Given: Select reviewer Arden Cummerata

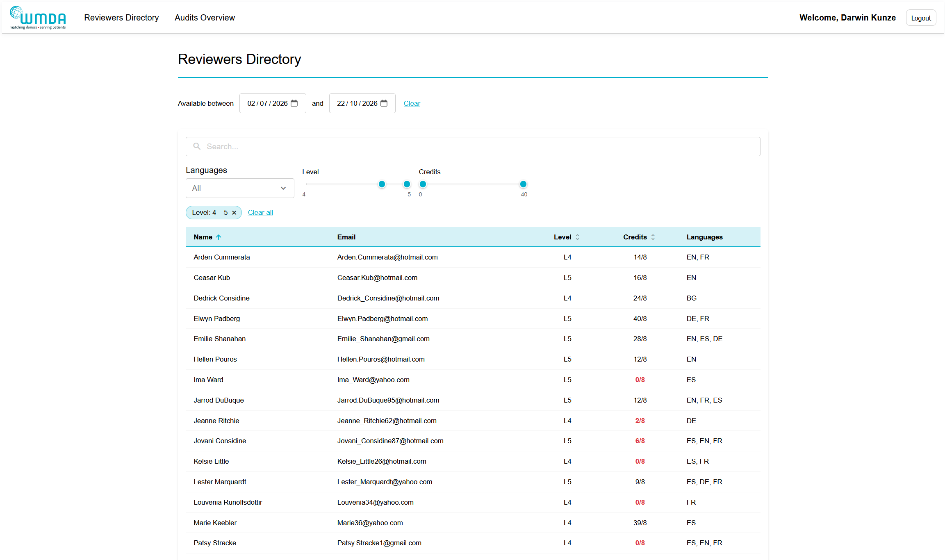Looking at the screenshot, I should pos(222,257).
